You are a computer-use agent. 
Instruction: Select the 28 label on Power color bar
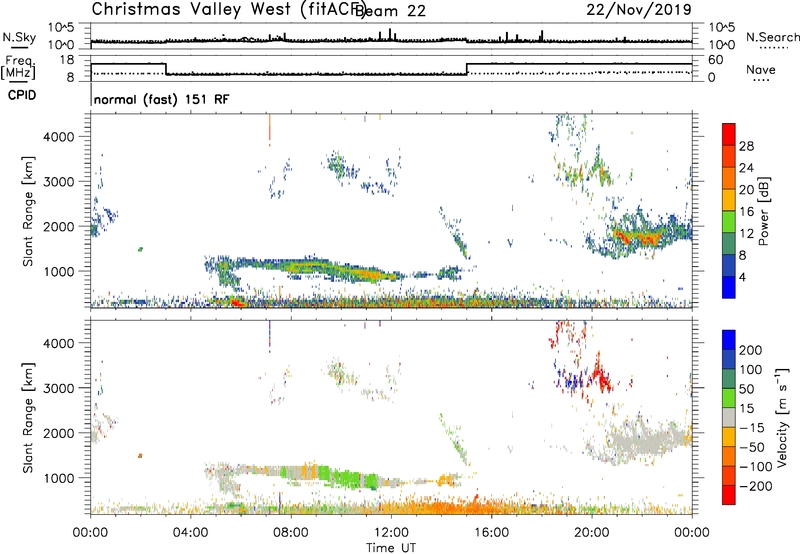click(x=746, y=146)
